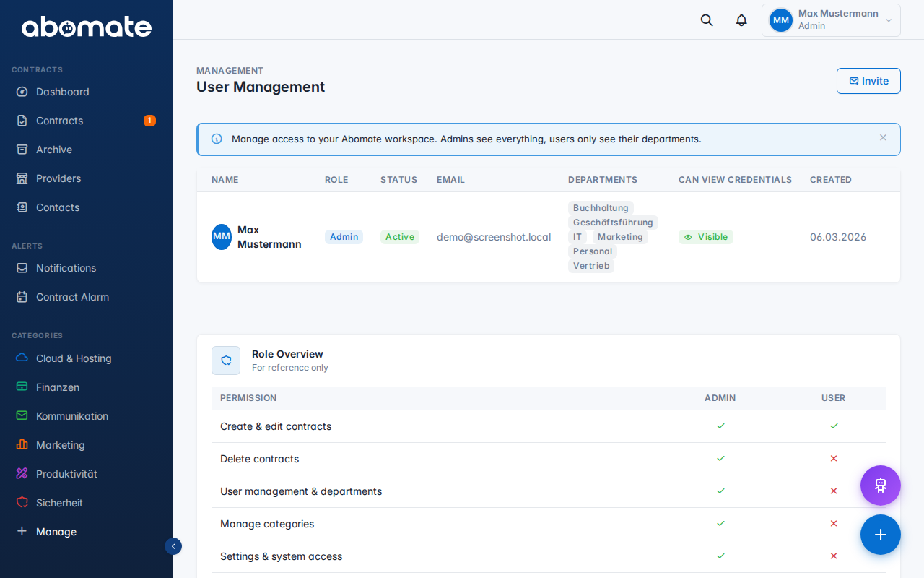
Task: Expand the Max Mustermann account dropdown
Action: [831, 20]
